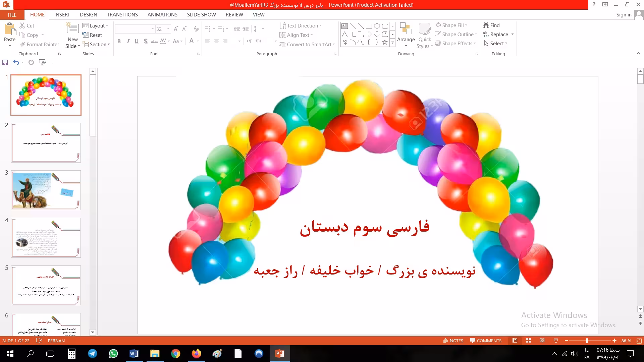Viewport: 644px width, 362px height.
Task: Click the Paste clipboard icon
Action: (x=10, y=29)
